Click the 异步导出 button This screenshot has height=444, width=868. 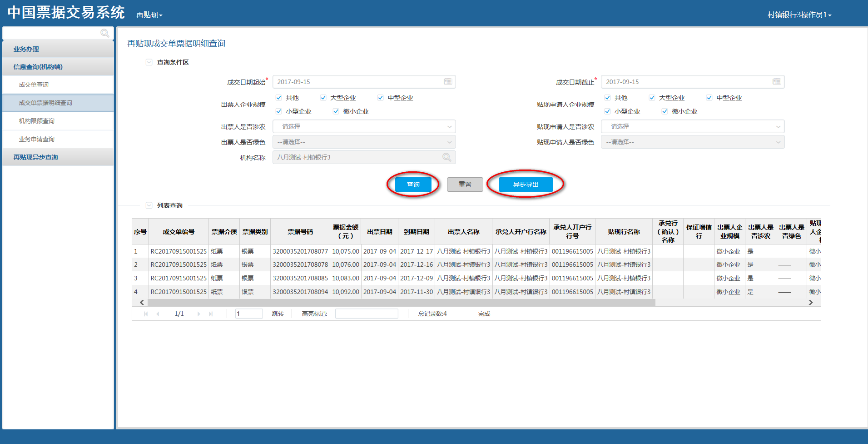tap(526, 185)
